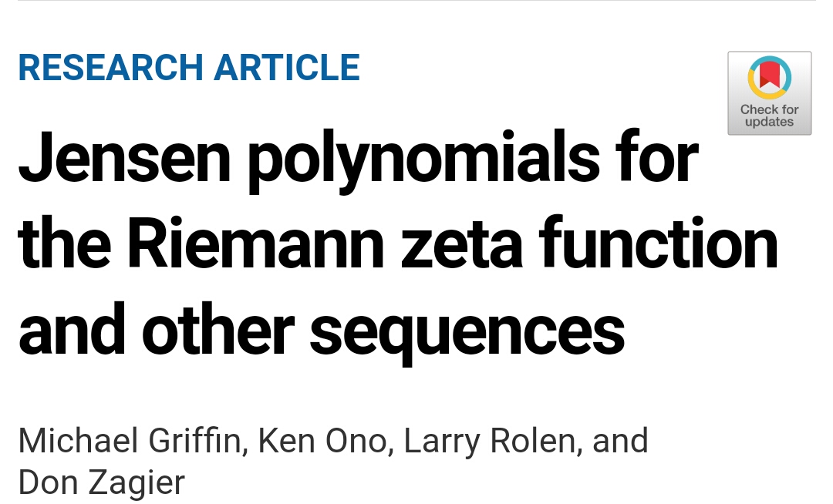The width and height of the screenshot is (833, 504).
Task: Click the title line "the Riemann zeta function"
Action: 399,244
